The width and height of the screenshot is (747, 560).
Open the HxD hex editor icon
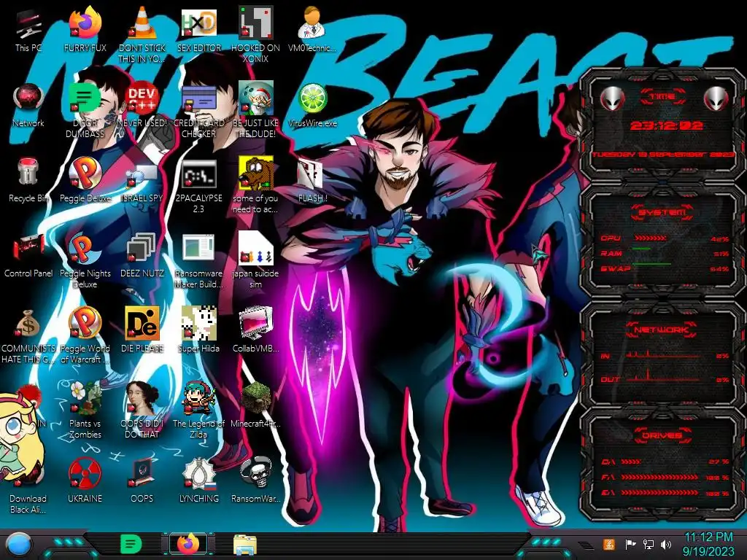pos(199,23)
